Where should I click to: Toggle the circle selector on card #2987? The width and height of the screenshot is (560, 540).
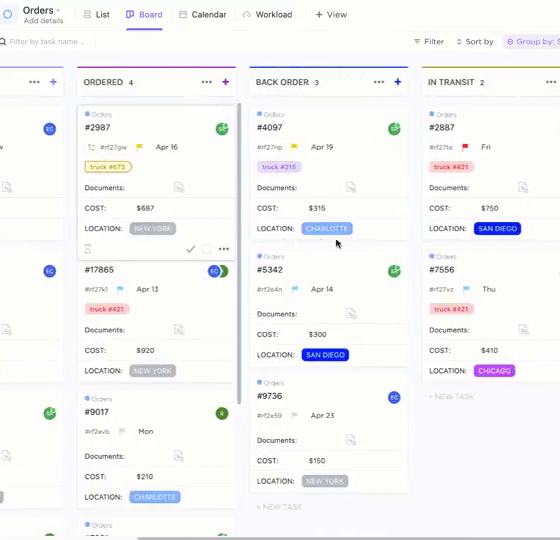tap(207, 249)
